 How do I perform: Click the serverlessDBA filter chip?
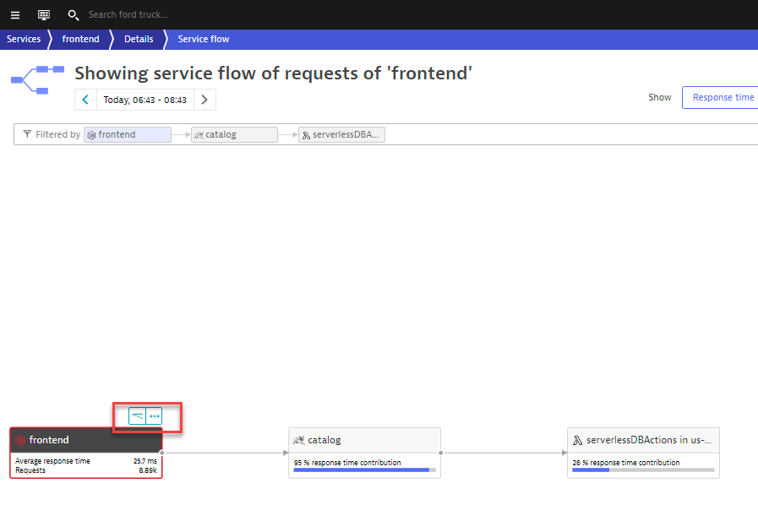point(341,134)
